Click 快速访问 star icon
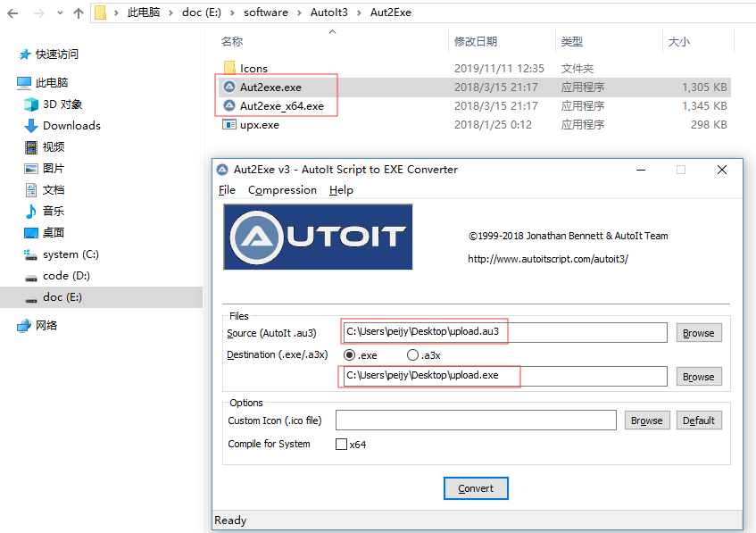Screen dimensions: 756x533 pos(24,54)
